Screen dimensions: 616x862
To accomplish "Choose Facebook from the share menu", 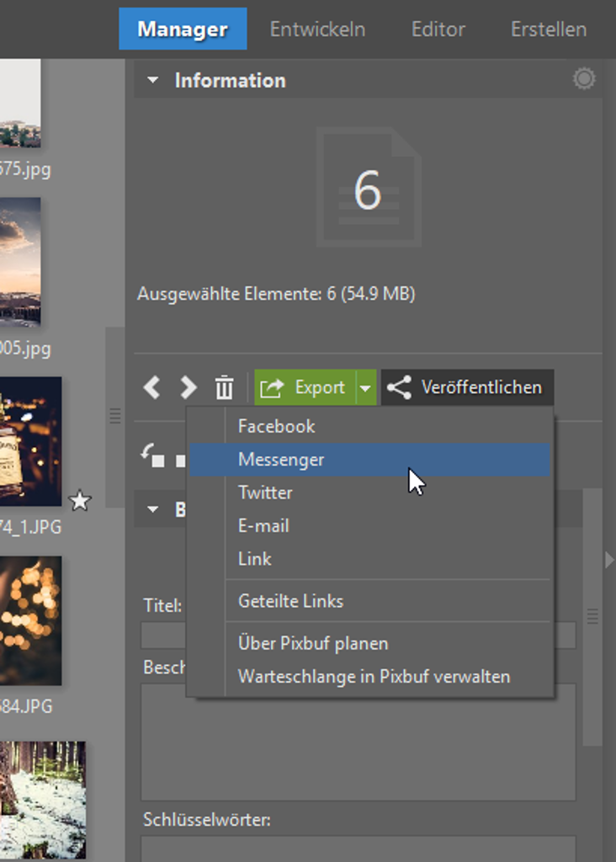I will pos(276,426).
